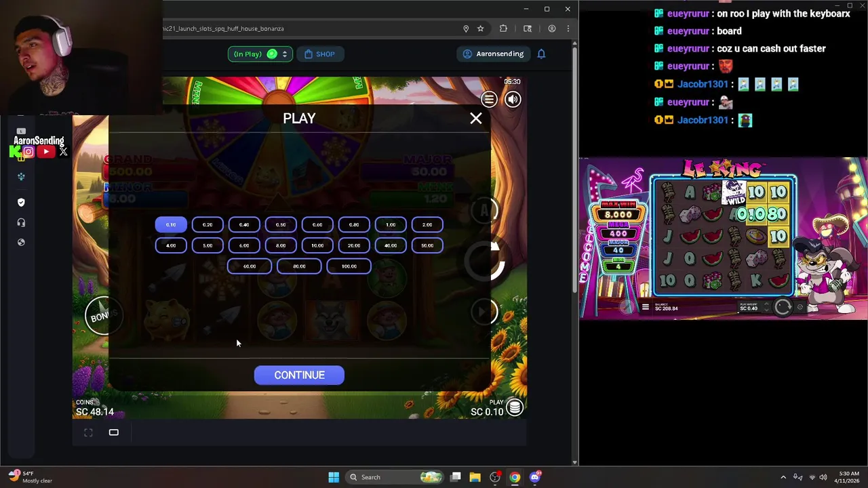Click the coin stack bet icon
868x488 pixels.
click(x=515, y=407)
